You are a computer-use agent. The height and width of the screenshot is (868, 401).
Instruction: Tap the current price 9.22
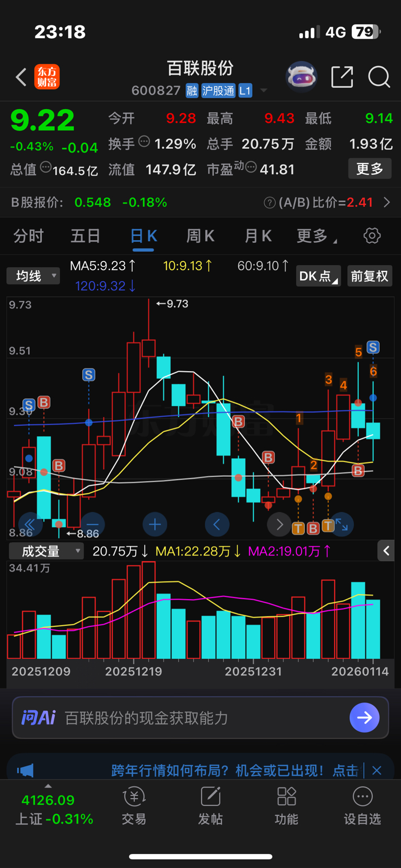(x=42, y=121)
